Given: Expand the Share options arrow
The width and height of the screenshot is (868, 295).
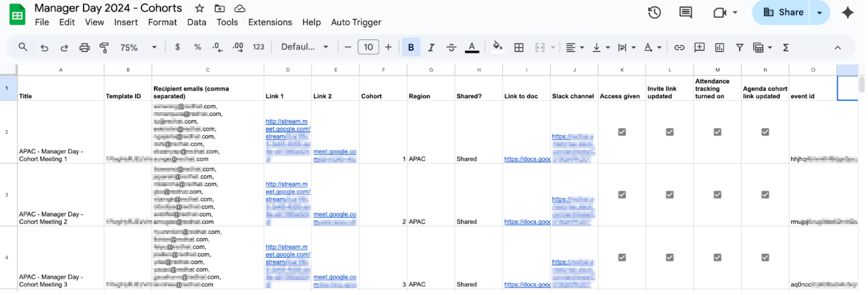Looking at the screenshot, I should pyautogui.click(x=820, y=12).
